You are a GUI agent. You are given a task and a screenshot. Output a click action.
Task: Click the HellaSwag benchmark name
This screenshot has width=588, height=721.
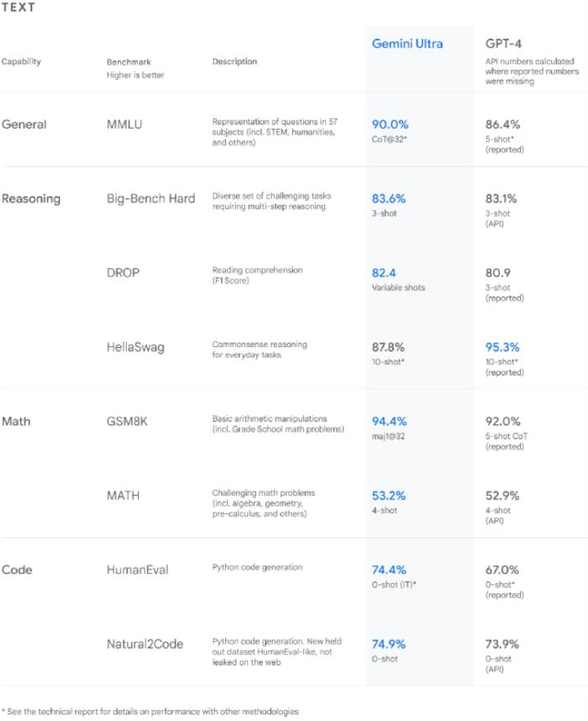135,347
